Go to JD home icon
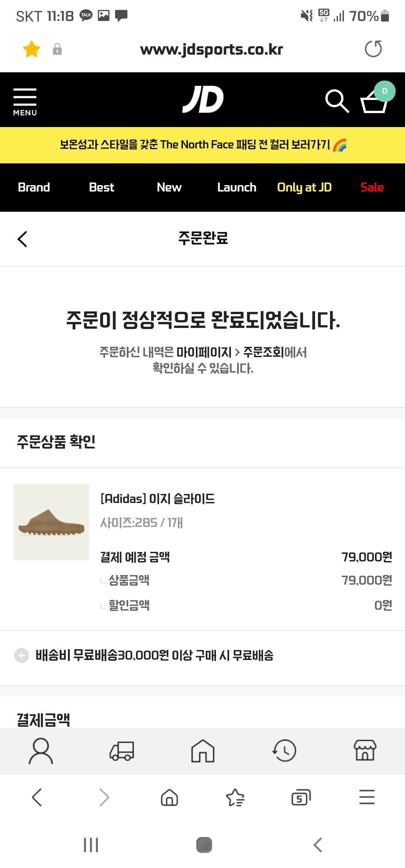 [203, 751]
